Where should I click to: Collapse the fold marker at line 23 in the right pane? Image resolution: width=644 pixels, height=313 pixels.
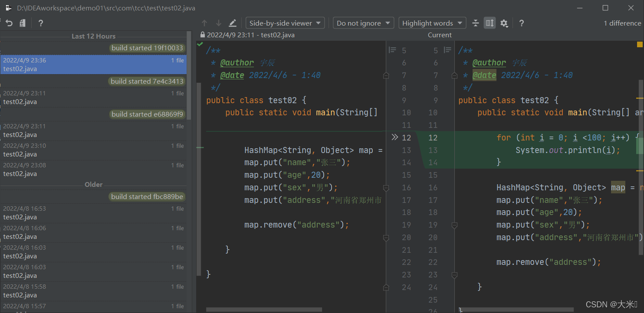pos(454,274)
